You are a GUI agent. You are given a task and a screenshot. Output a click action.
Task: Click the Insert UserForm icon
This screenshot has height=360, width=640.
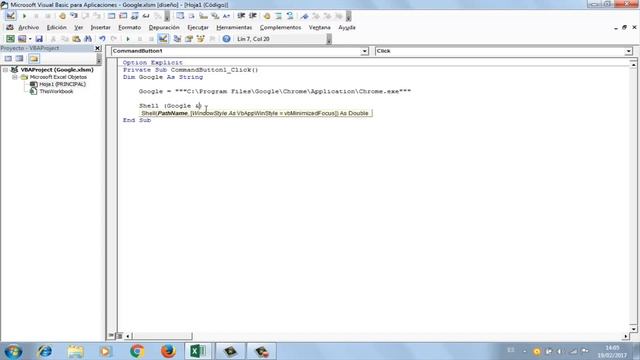(x=22, y=39)
